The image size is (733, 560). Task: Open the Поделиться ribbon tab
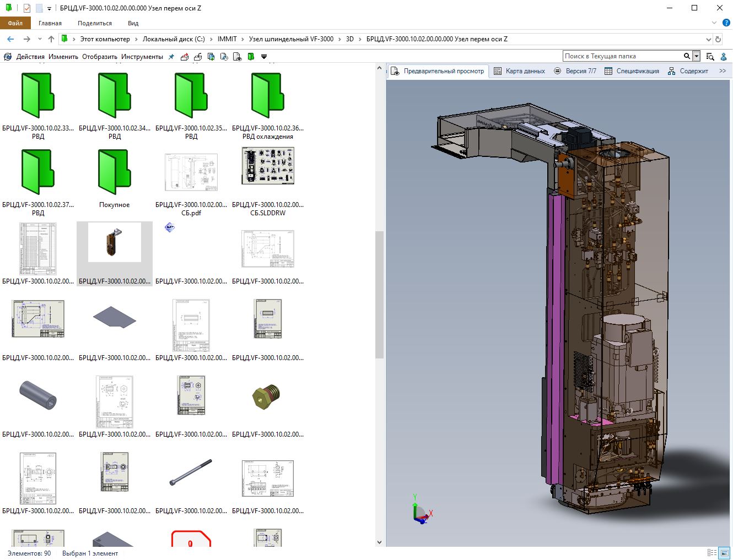pyautogui.click(x=95, y=23)
